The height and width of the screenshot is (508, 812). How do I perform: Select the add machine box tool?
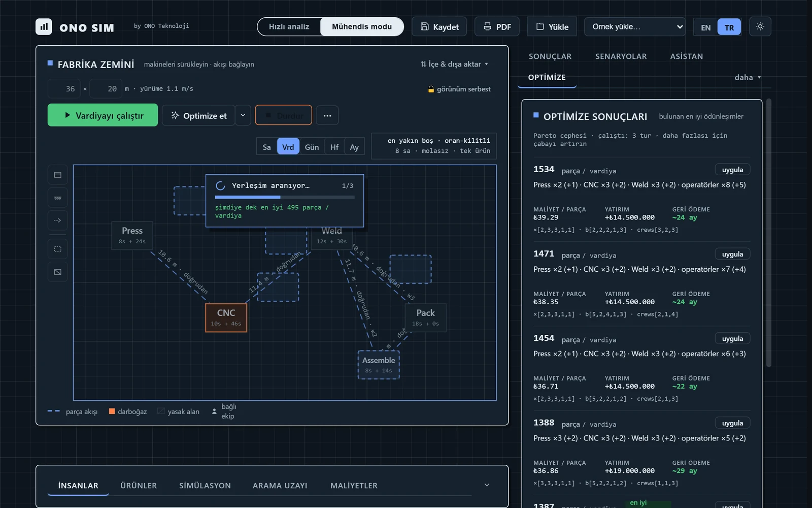[x=58, y=175]
